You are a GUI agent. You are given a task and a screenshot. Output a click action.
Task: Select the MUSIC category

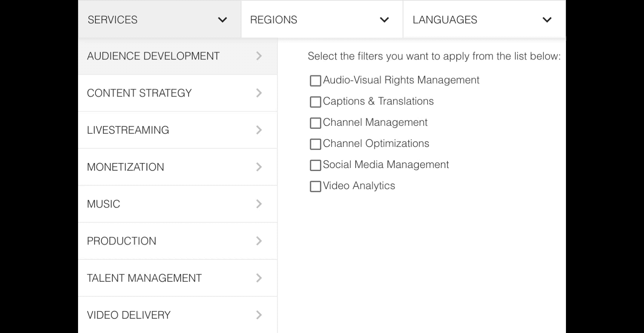coord(178,204)
